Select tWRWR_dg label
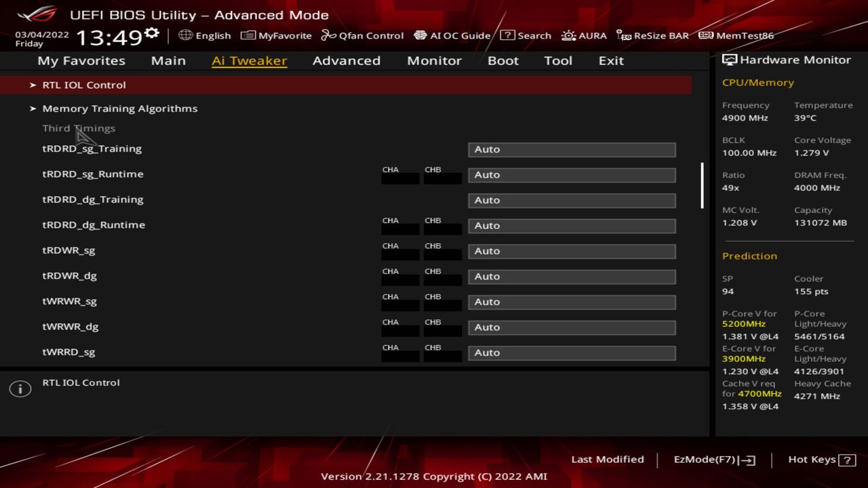This screenshot has height=488, width=868. [71, 327]
